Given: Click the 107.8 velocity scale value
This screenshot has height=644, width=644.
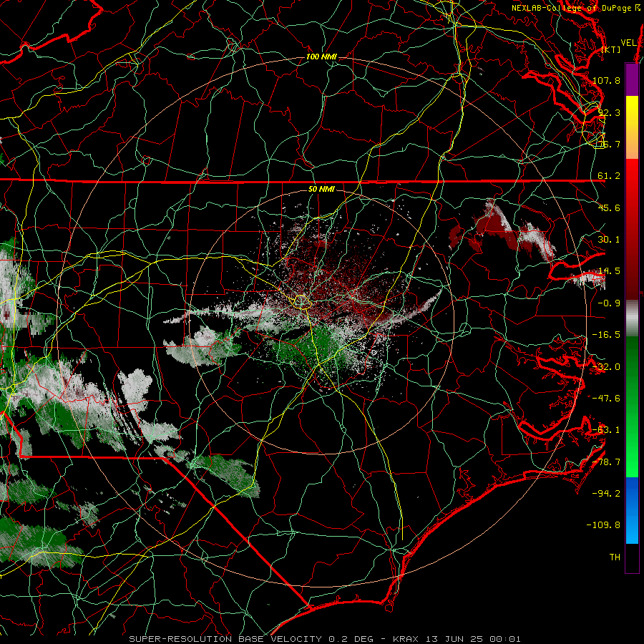Looking at the screenshot, I should [x=606, y=80].
